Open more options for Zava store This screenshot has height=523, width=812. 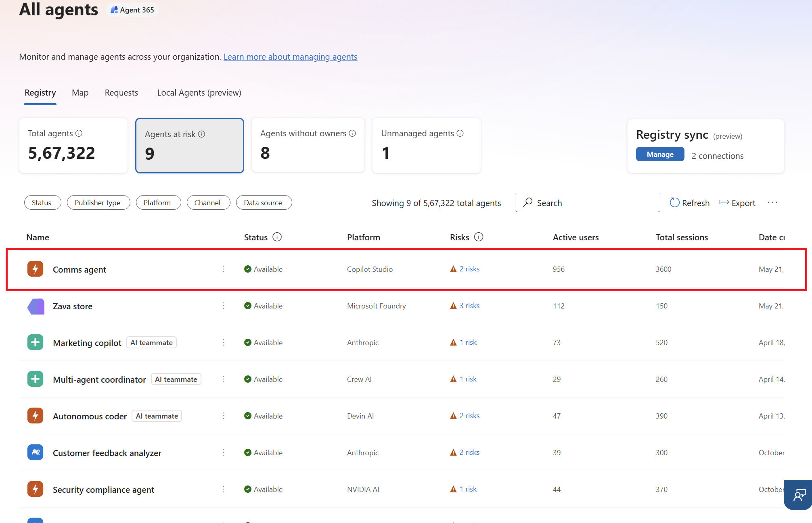(223, 306)
